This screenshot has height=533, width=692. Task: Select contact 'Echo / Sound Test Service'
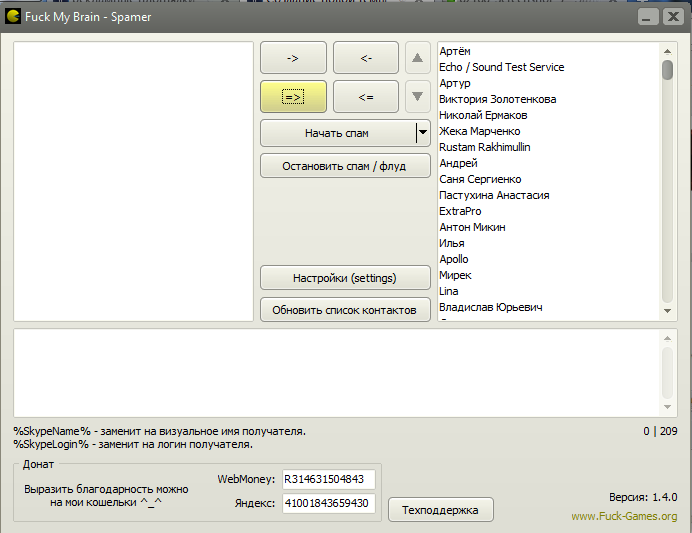501,67
